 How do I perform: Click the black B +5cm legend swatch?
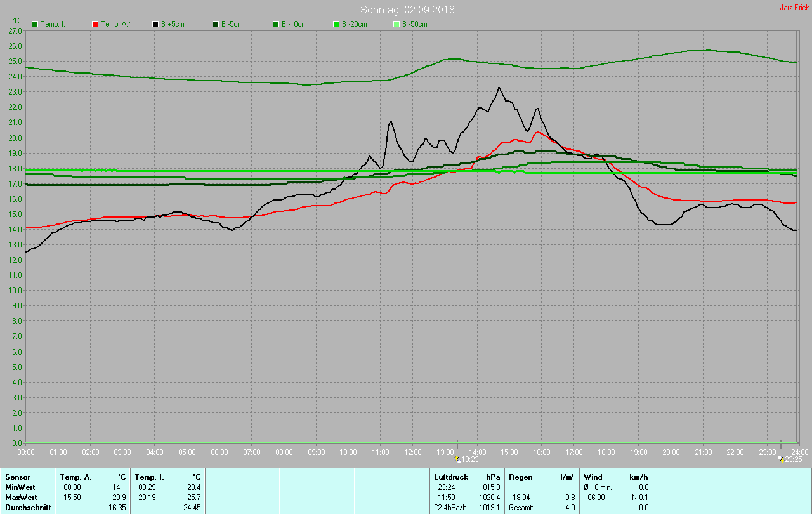[155, 24]
